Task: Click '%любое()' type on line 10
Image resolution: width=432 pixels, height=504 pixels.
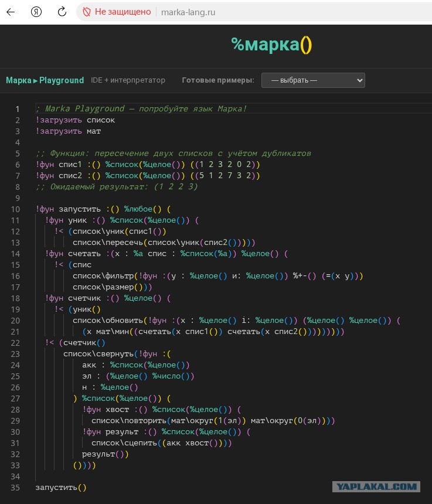Action: [x=142, y=209]
